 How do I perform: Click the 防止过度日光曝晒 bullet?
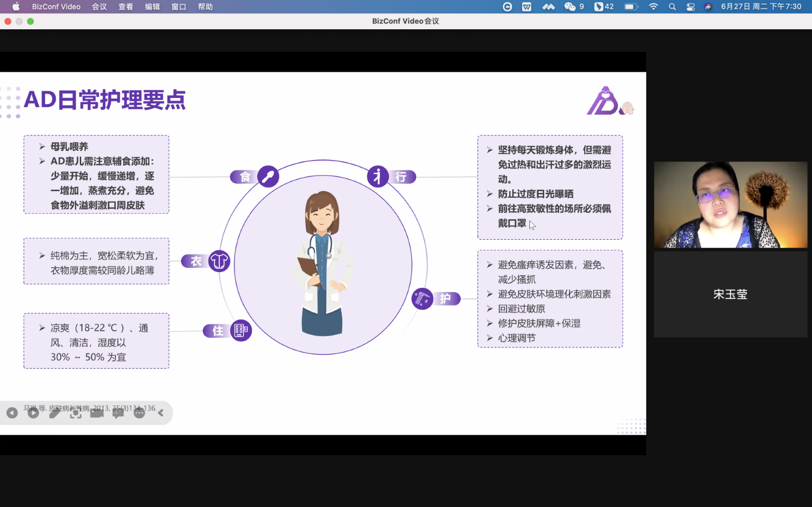coord(536,194)
